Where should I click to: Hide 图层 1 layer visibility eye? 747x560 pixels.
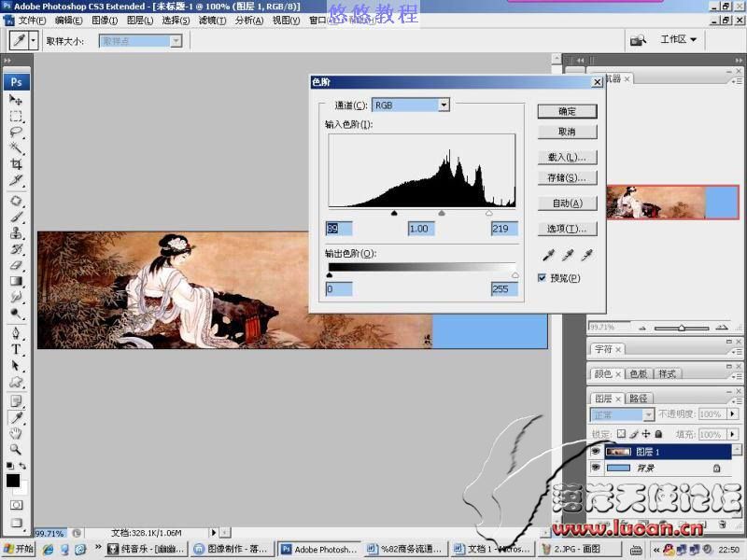point(595,451)
